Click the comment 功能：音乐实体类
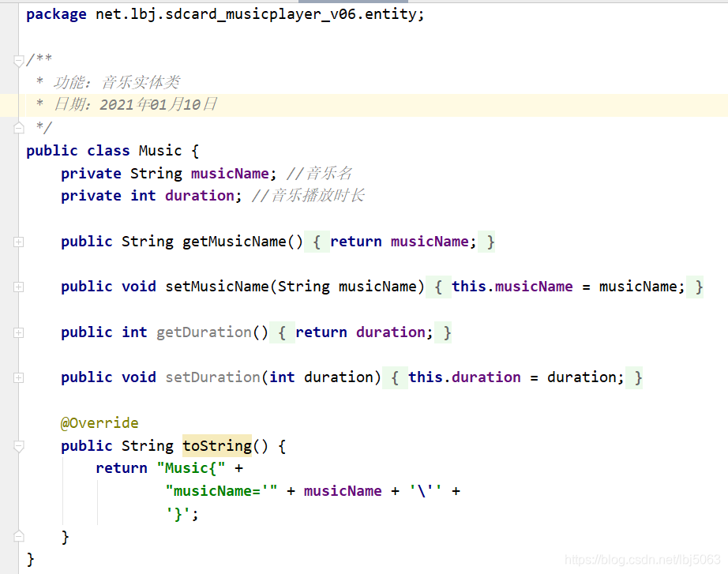 point(117,82)
